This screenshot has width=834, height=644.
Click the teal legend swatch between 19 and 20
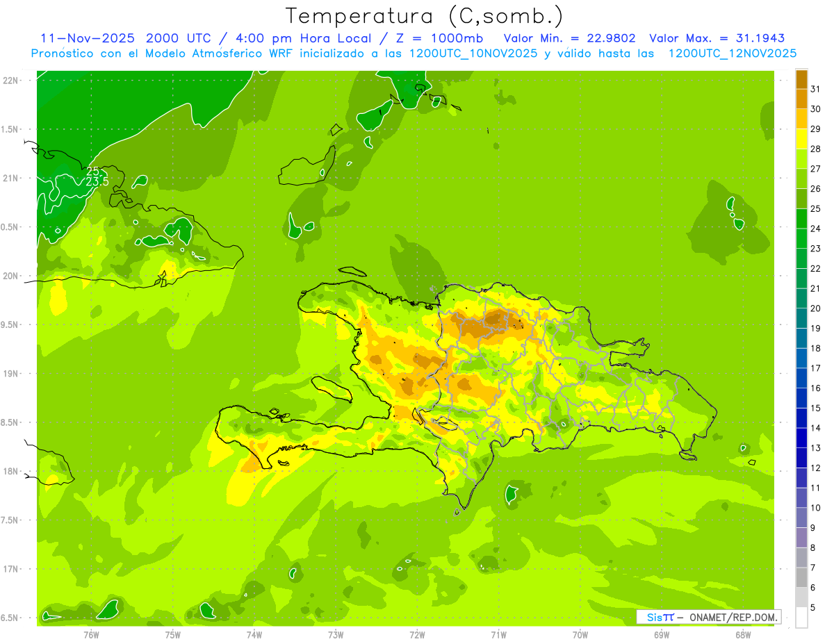point(801,318)
